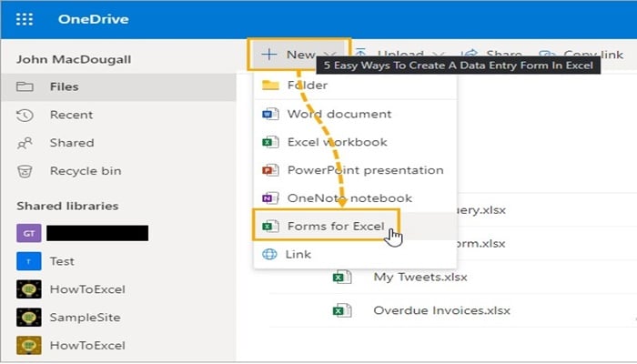Click the Shared libraries heading

(67, 206)
